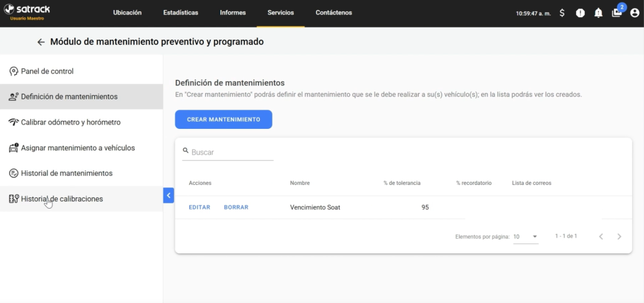Focus the Buscar search field

pyautogui.click(x=228, y=152)
